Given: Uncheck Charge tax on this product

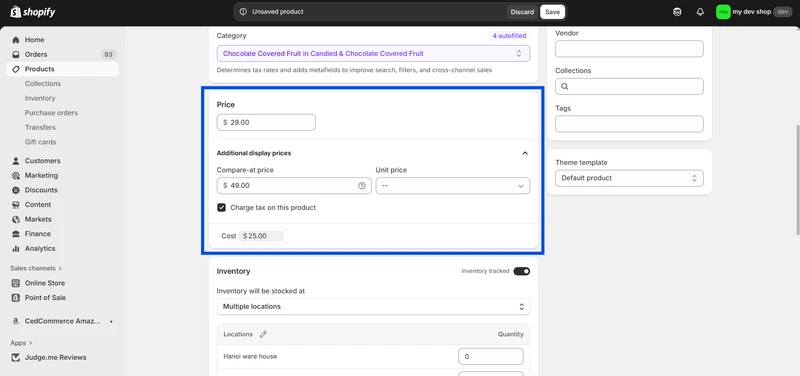Looking at the screenshot, I should click(x=221, y=208).
